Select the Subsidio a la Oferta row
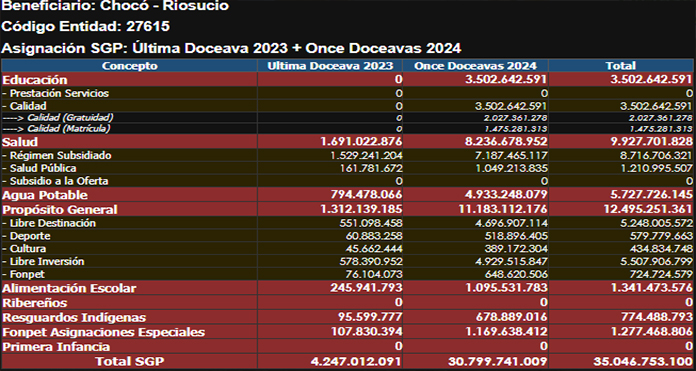Image resolution: width=696 pixels, height=371 pixels. (x=347, y=181)
